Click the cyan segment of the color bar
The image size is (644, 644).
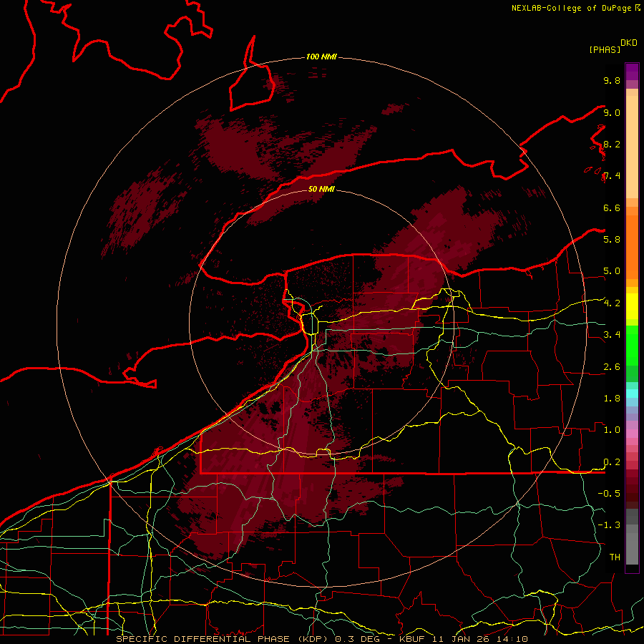click(632, 394)
